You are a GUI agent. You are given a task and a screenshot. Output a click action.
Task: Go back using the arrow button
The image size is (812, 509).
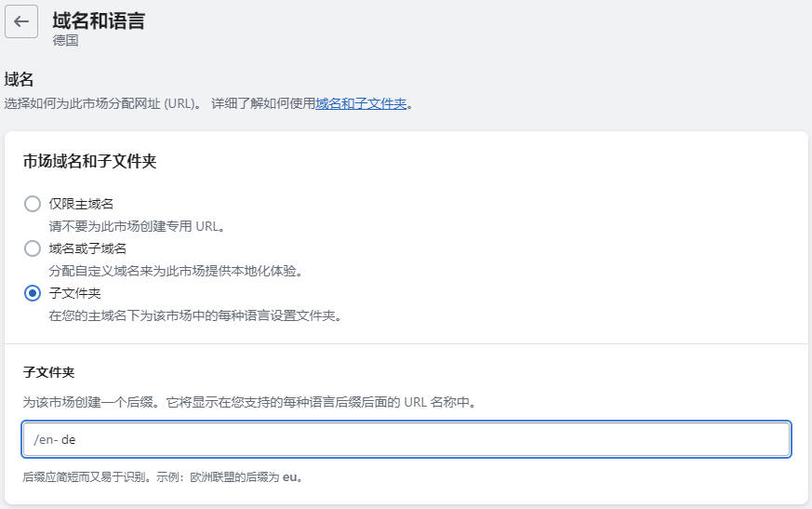(21, 21)
